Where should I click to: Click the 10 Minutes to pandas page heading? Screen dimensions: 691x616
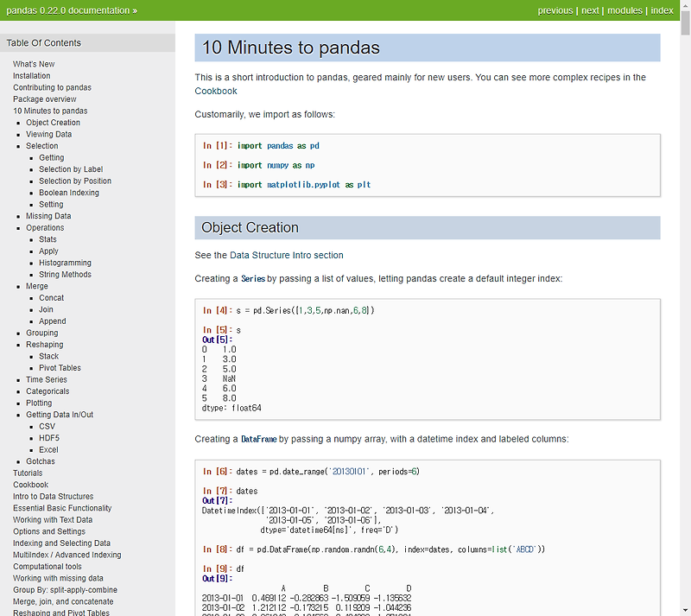point(290,48)
